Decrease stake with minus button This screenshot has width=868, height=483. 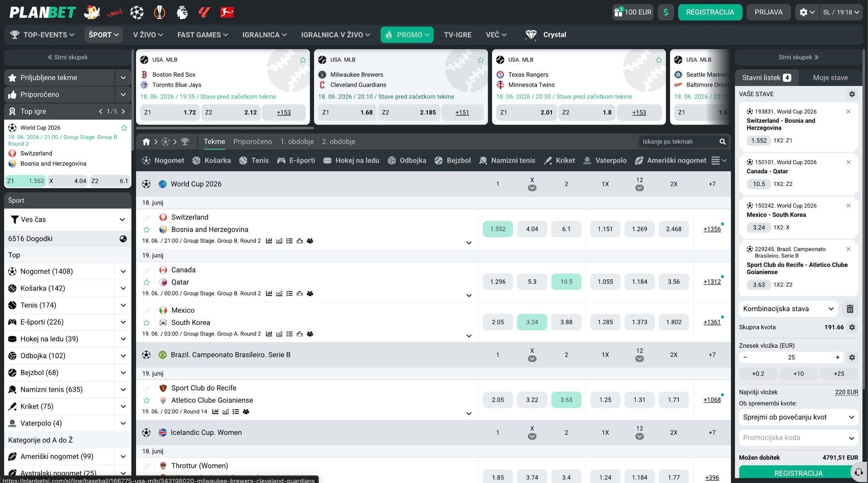tap(745, 357)
